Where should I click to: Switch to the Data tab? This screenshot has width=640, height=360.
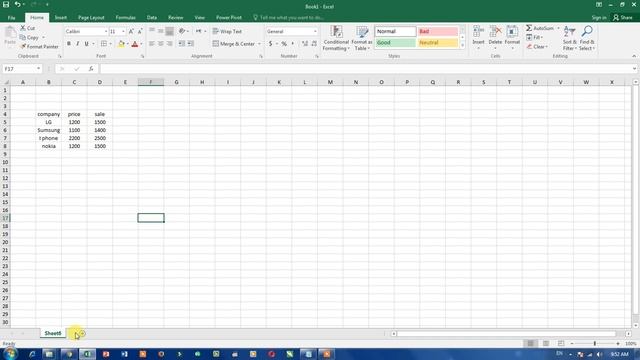[152, 18]
